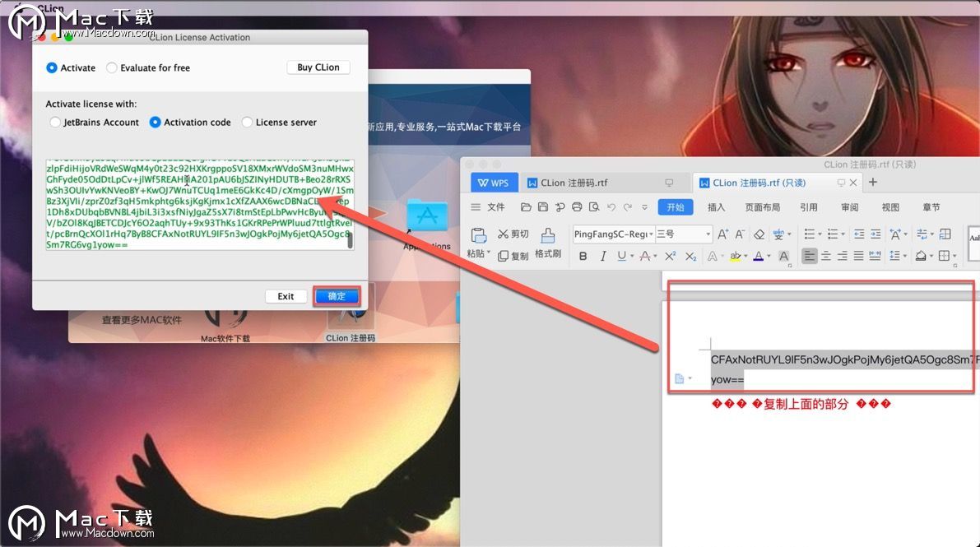The height and width of the screenshot is (547, 980).
Task: Expand the bullet list style arrow
Action: coord(820,234)
